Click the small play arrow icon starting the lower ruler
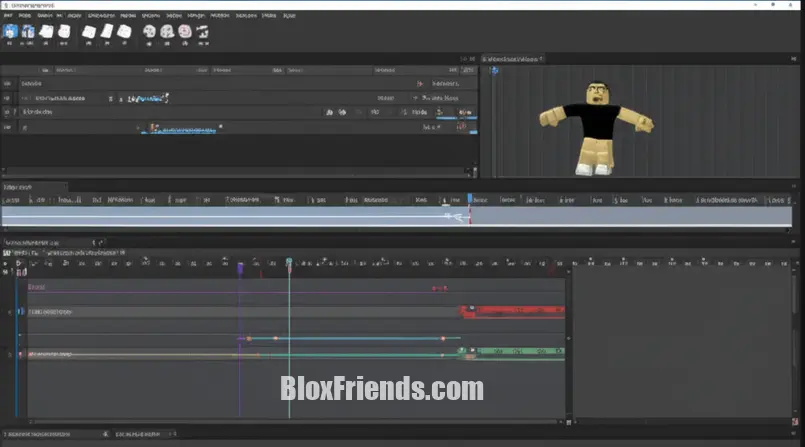Image resolution: width=805 pixels, height=447 pixels. point(18,263)
